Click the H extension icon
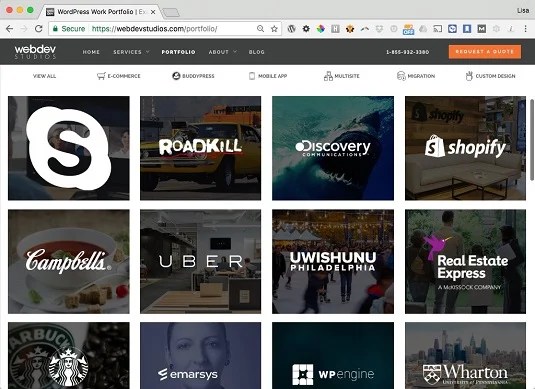The image size is (535, 389). tap(335, 29)
